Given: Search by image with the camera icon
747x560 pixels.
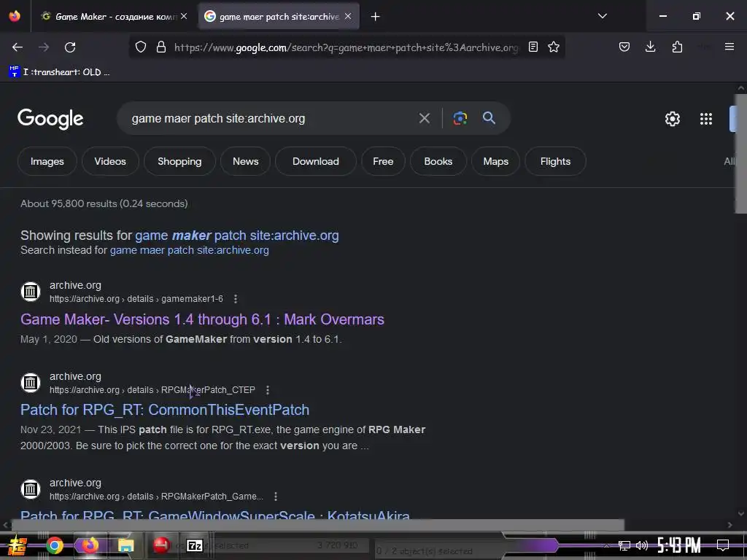Looking at the screenshot, I should [x=460, y=118].
